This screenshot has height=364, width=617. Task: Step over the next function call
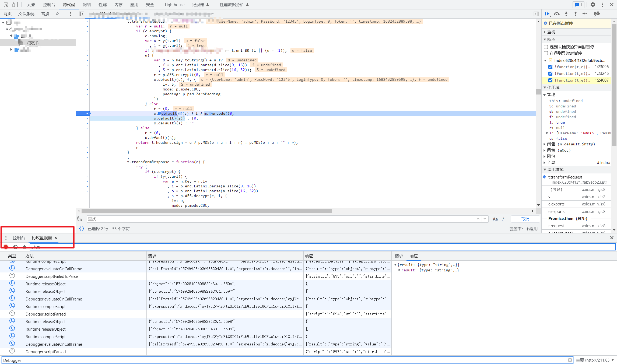pyautogui.click(x=557, y=14)
